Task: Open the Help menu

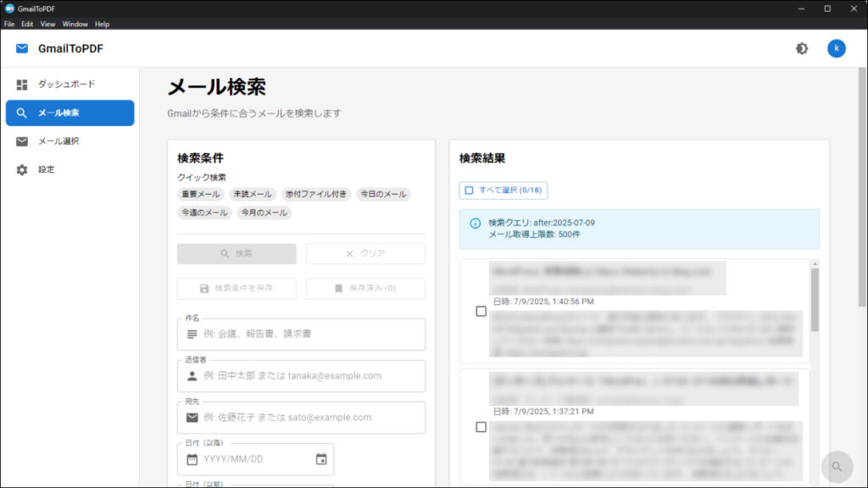Action: tap(102, 25)
